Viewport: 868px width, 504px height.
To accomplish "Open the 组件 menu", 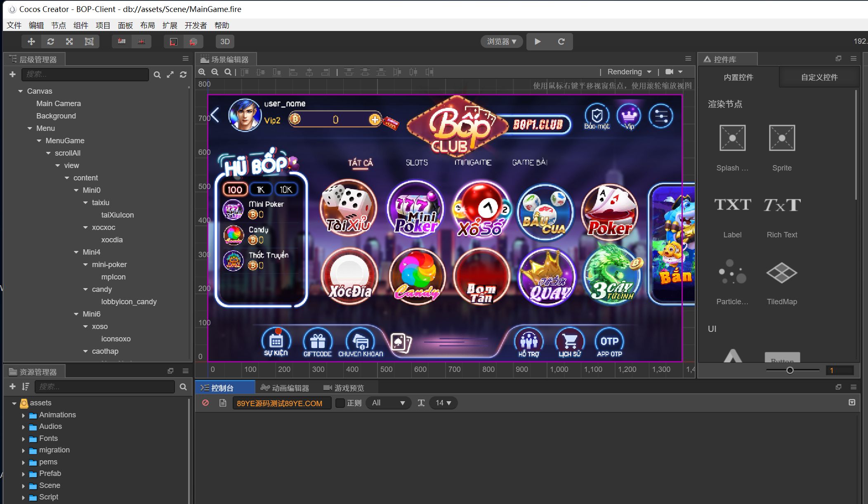I will 81,25.
